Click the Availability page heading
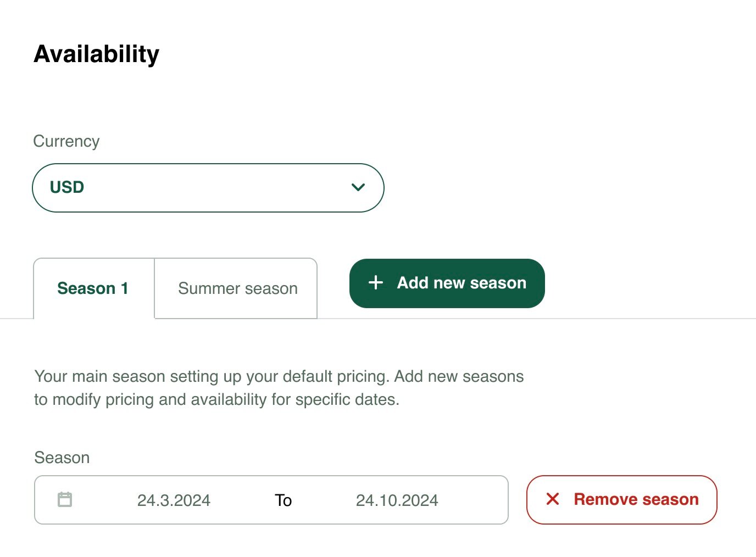756x557 pixels. tap(96, 53)
